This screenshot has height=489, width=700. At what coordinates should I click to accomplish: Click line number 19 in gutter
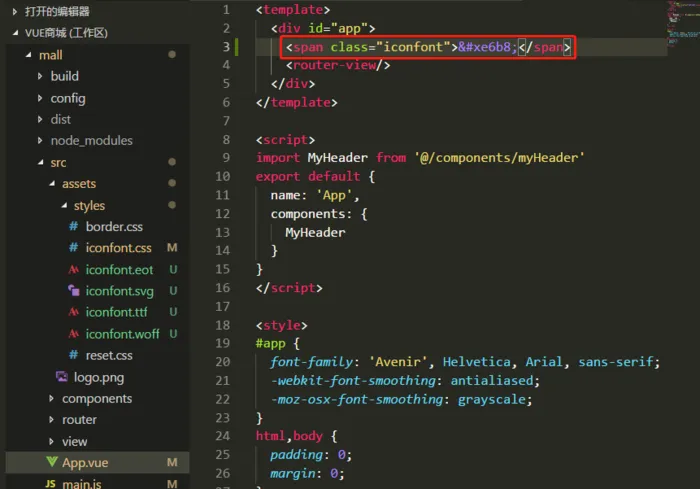pyautogui.click(x=223, y=343)
